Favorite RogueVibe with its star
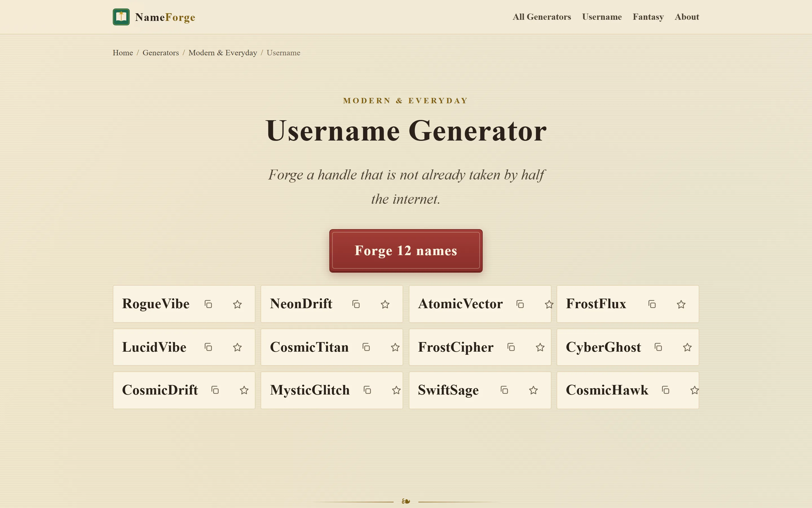This screenshot has height=508, width=812. 238,305
